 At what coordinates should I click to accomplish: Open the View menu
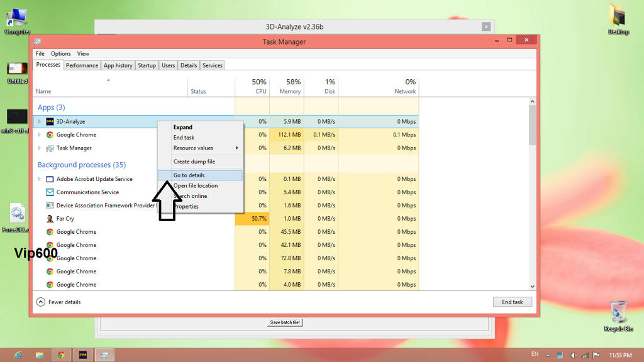coord(83,54)
